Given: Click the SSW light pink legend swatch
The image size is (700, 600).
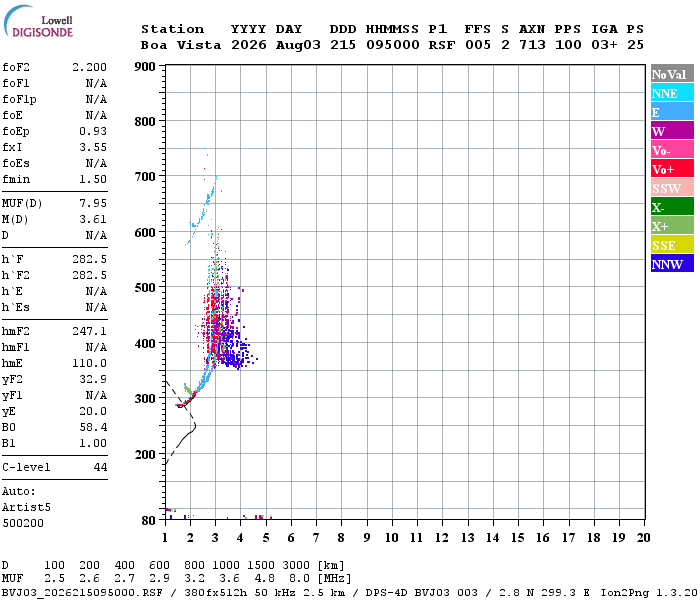Looking at the screenshot, I should 672,188.
